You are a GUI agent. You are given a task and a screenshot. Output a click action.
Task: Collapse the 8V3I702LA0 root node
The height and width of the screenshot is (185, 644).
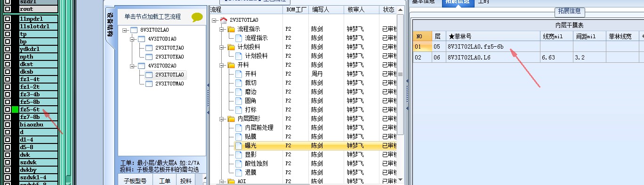coord(125,30)
